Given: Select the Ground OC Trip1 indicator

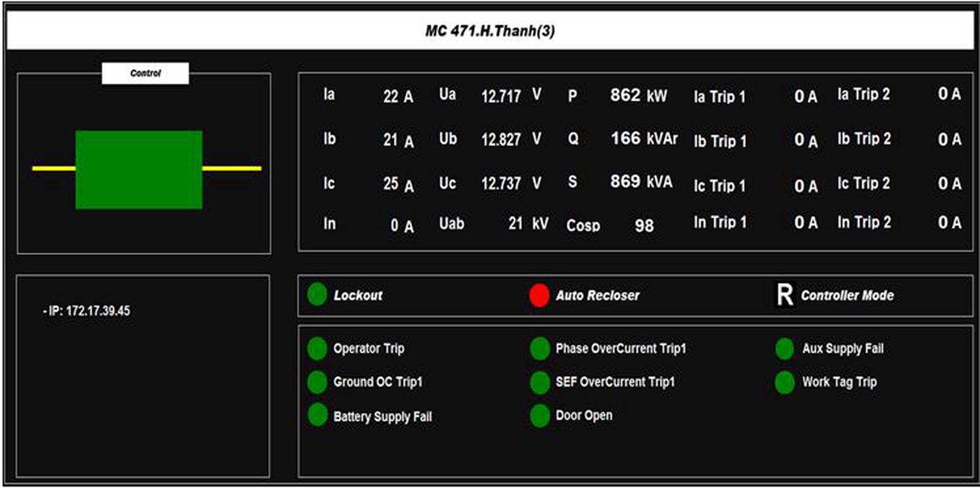Looking at the screenshot, I should point(317,382).
